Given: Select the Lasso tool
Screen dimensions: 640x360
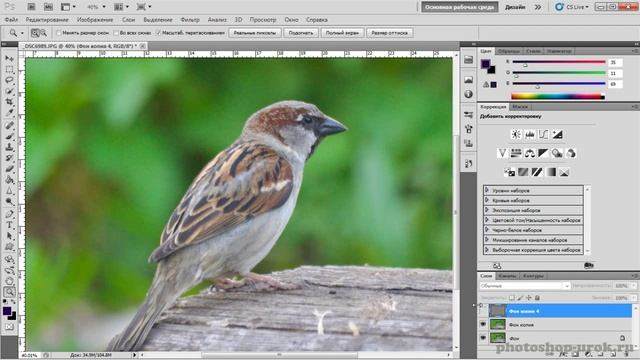Looking at the screenshot, I should click(x=9, y=80).
